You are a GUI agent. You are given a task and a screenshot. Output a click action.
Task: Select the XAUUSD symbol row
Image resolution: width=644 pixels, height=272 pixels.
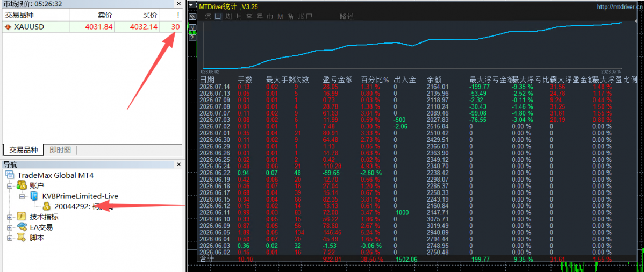pos(92,27)
